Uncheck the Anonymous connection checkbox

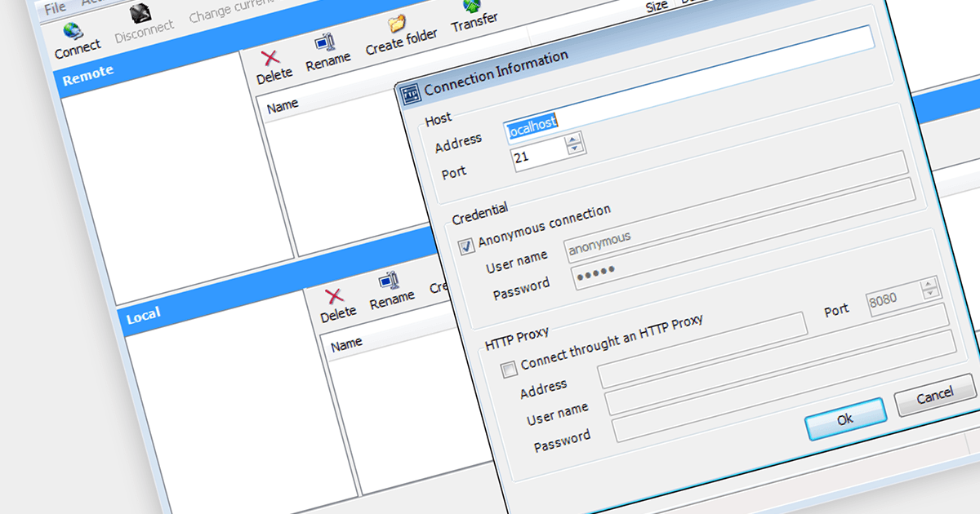(x=466, y=246)
